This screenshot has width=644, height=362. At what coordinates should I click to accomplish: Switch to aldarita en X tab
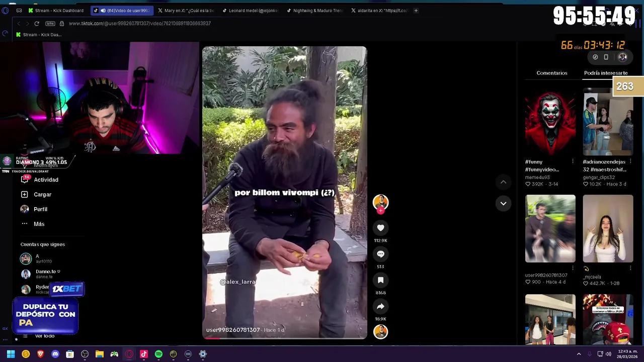pos(379,10)
